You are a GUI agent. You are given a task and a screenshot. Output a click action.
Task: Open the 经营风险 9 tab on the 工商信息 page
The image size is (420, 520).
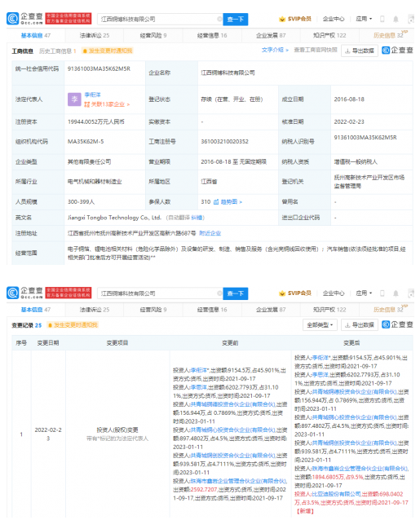[x=153, y=36]
